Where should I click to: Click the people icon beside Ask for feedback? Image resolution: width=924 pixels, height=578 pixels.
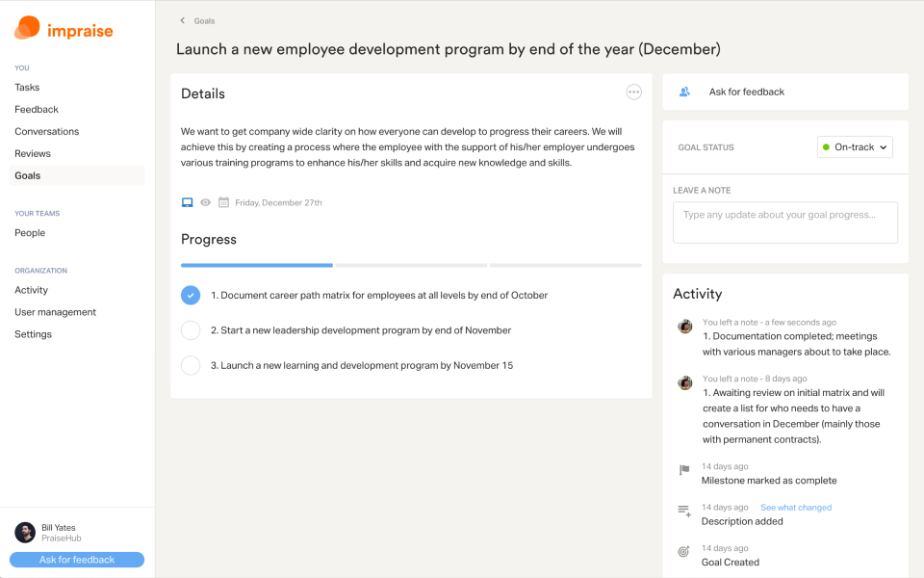tap(684, 92)
